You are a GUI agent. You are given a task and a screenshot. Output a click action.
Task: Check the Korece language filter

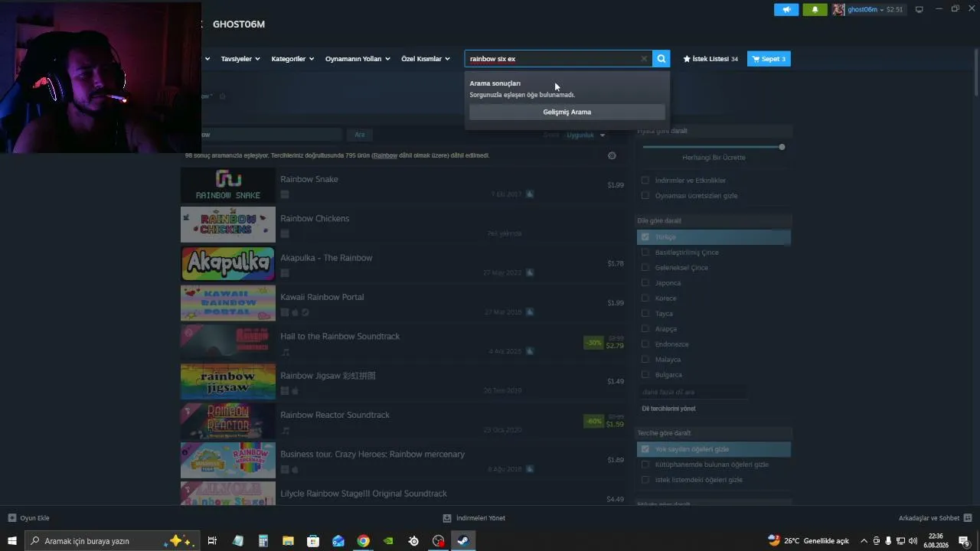(645, 298)
